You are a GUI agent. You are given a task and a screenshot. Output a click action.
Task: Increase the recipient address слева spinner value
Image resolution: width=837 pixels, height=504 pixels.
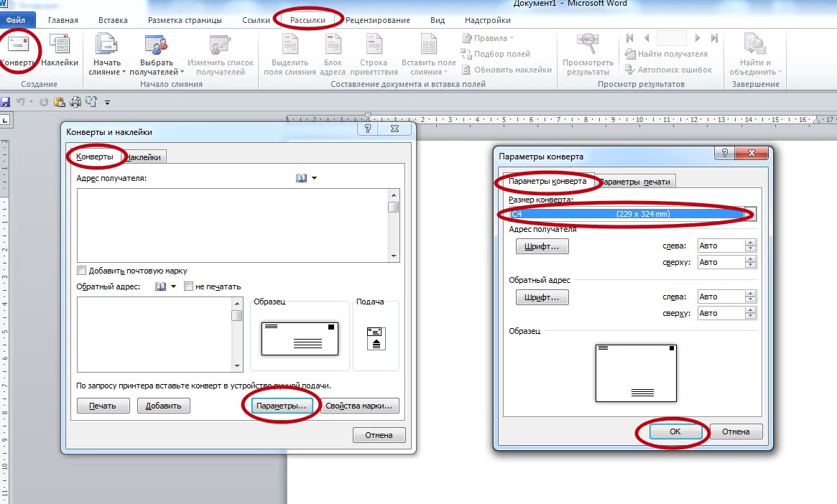(751, 243)
